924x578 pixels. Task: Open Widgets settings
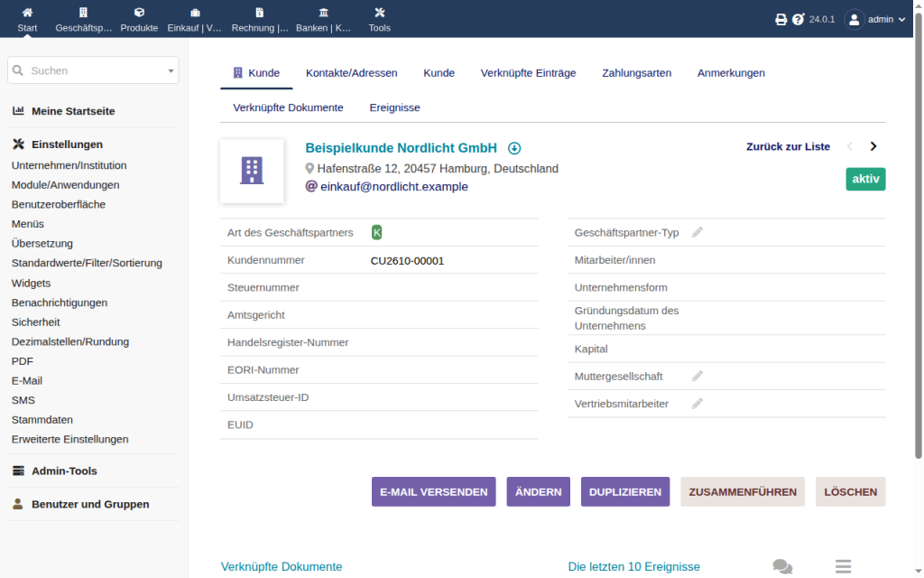(x=31, y=283)
